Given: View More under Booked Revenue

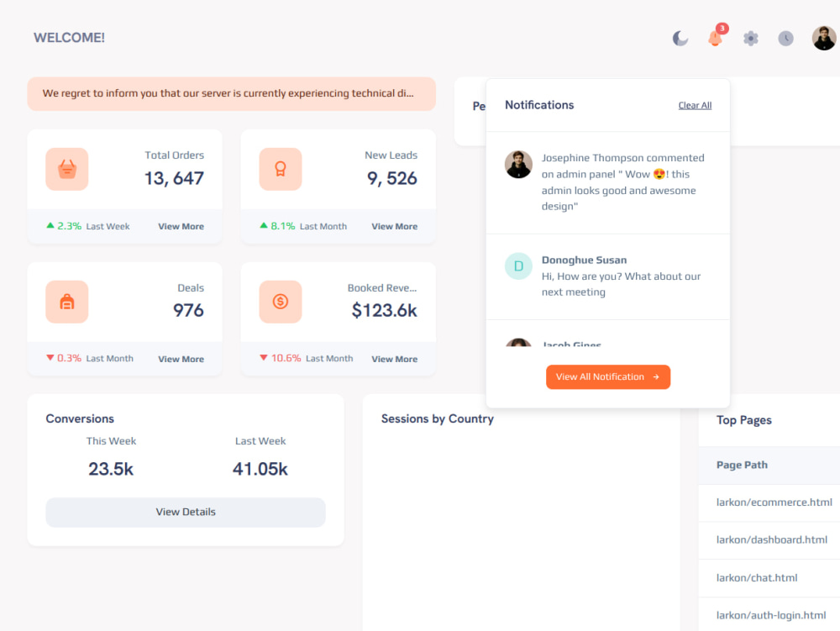Looking at the screenshot, I should click(x=394, y=360).
